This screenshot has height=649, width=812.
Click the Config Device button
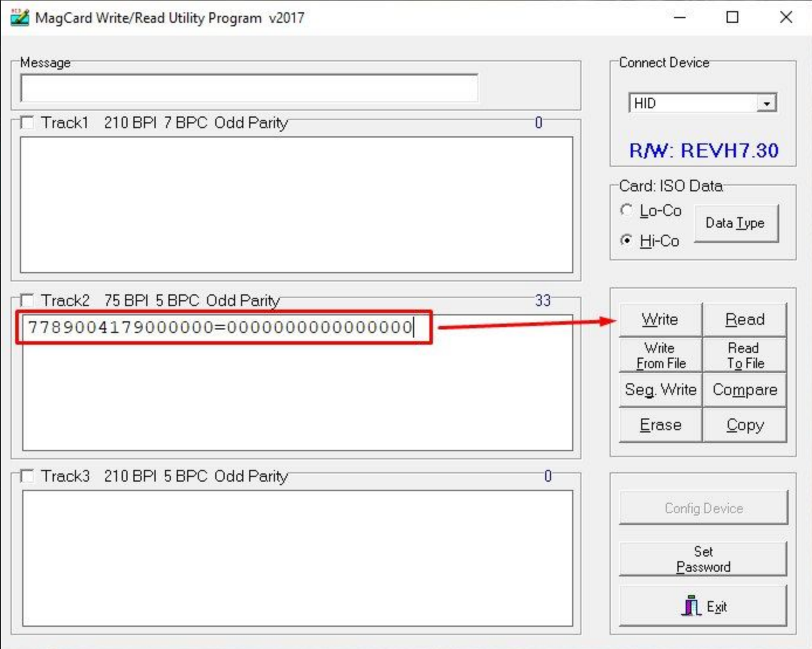tap(703, 508)
